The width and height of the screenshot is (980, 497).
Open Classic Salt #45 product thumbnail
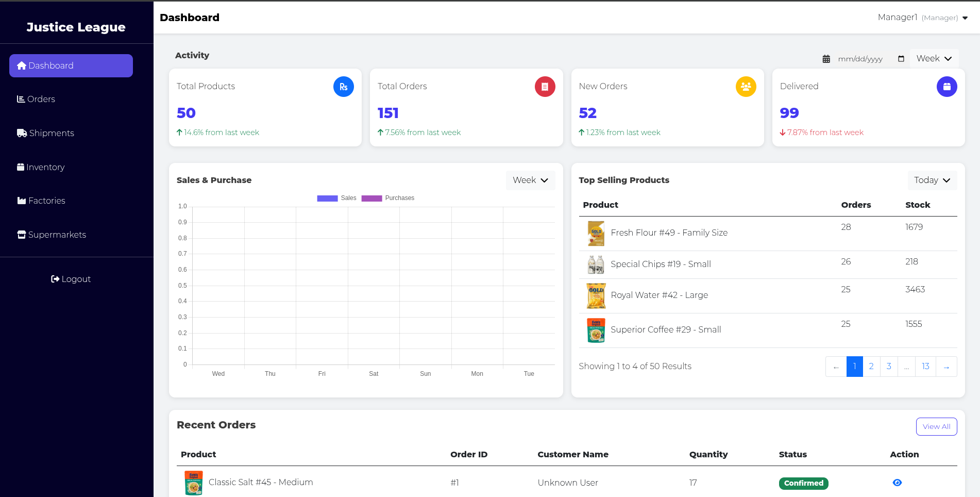(x=194, y=483)
